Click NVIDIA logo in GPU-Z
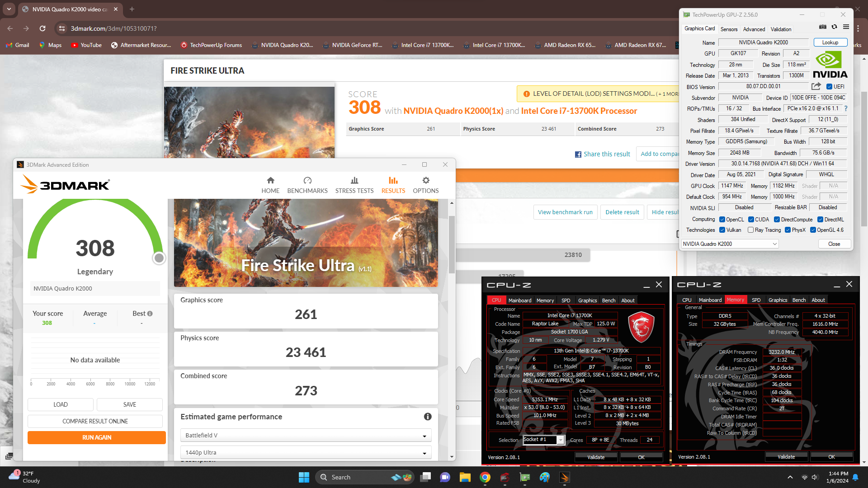This screenshot has width=868, height=488. pos(830,65)
